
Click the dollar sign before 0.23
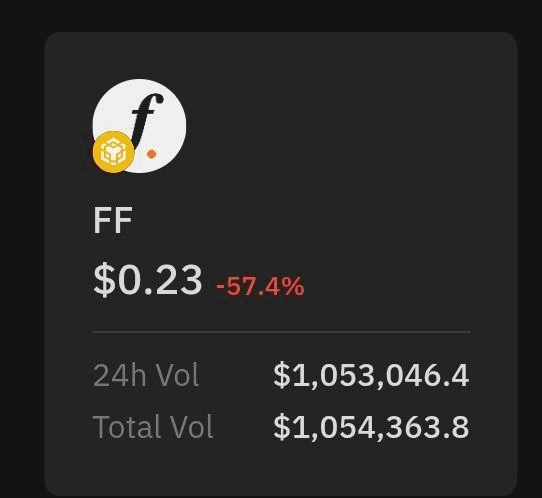point(104,279)
